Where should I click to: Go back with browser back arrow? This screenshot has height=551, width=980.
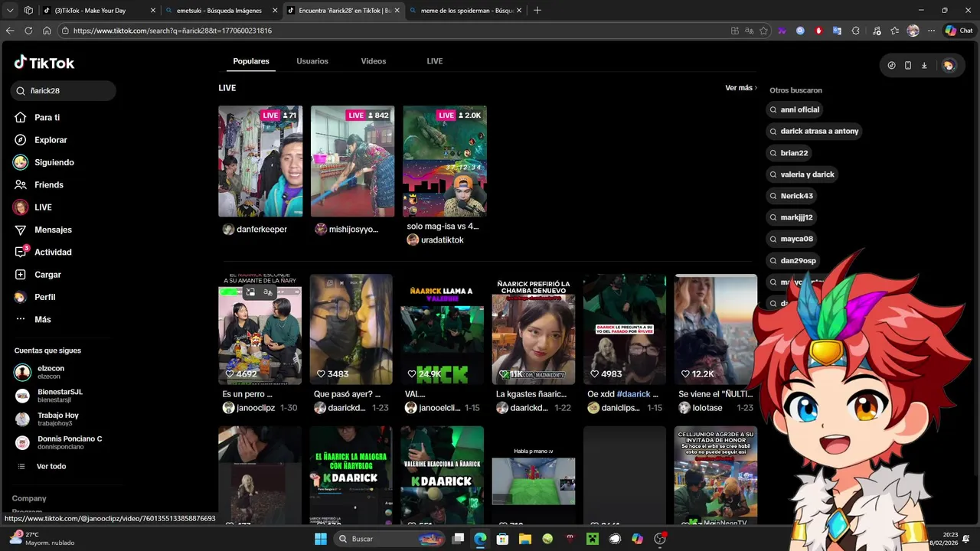tap(10, 31)
